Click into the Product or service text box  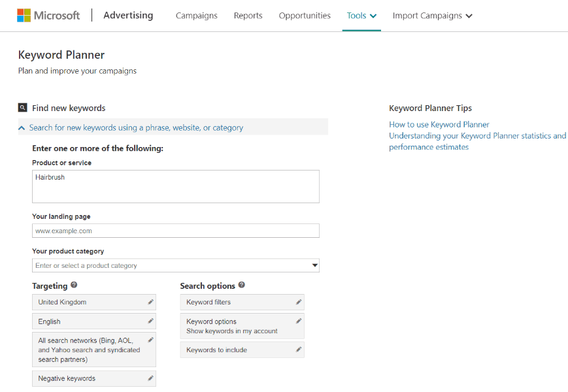(x=176, y=186)
